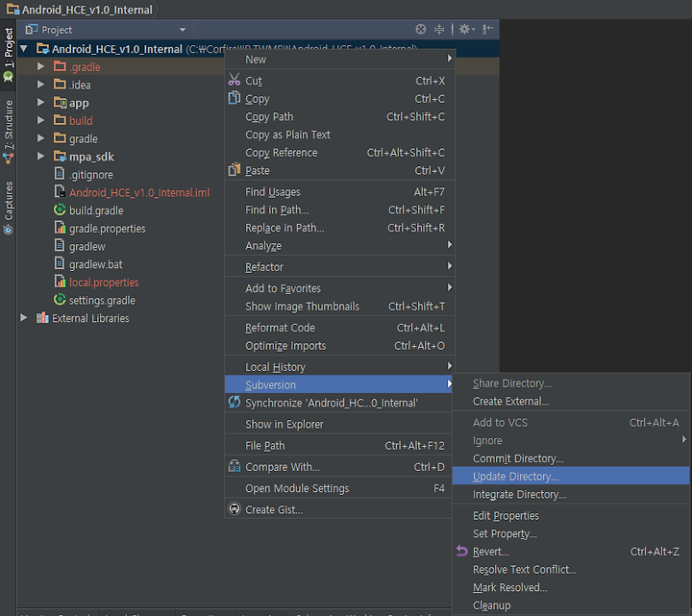Choose Create External... in Subversion submenu

(x=571, y=401)
